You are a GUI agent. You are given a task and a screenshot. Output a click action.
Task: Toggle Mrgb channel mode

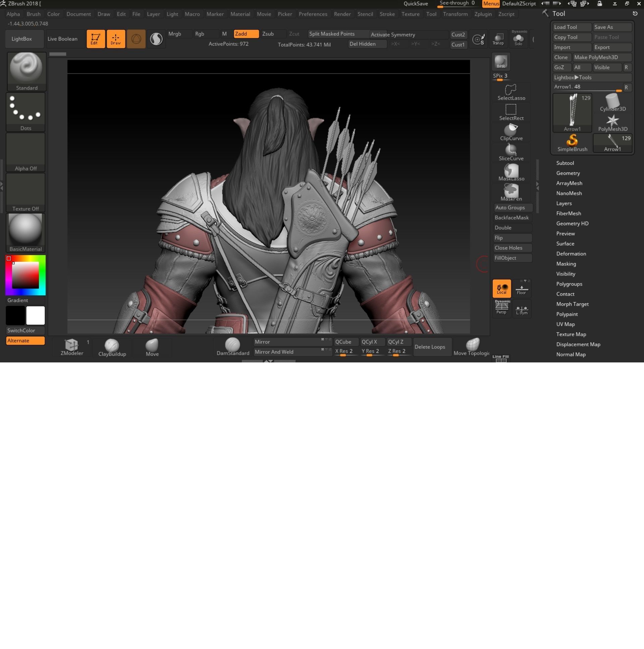point(179,34)
